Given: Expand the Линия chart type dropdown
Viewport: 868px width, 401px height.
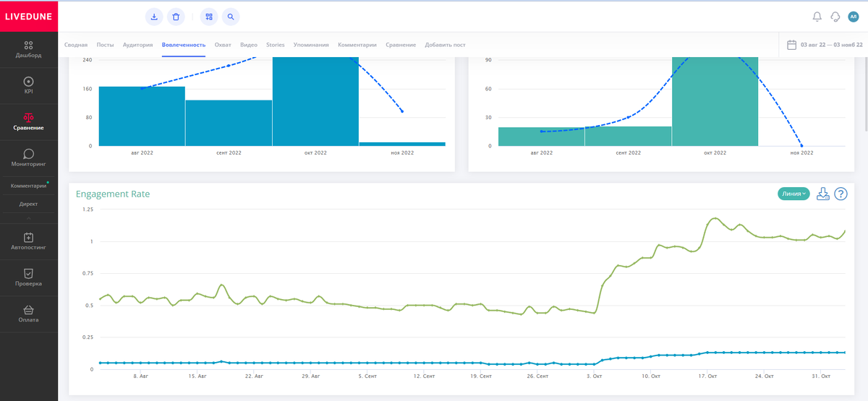Looking at the screenshot, I should [x=793, y=194].
